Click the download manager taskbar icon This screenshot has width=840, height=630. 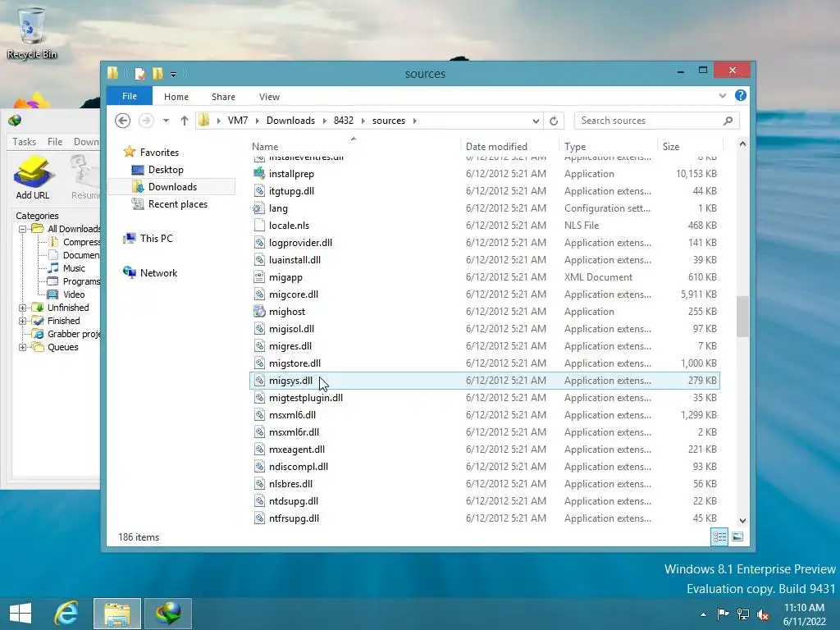point(168,614)
